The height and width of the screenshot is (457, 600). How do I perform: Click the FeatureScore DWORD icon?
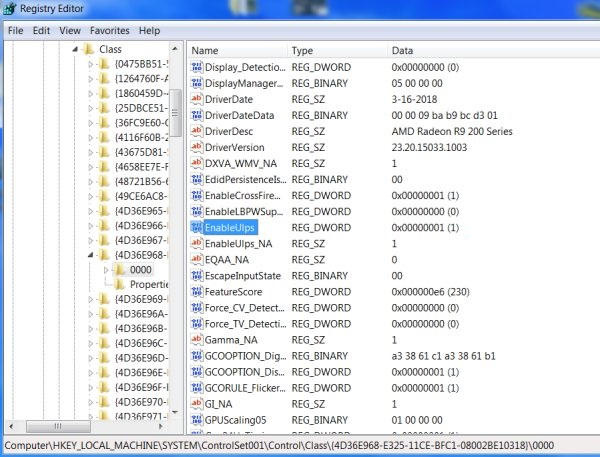[196, 292]
